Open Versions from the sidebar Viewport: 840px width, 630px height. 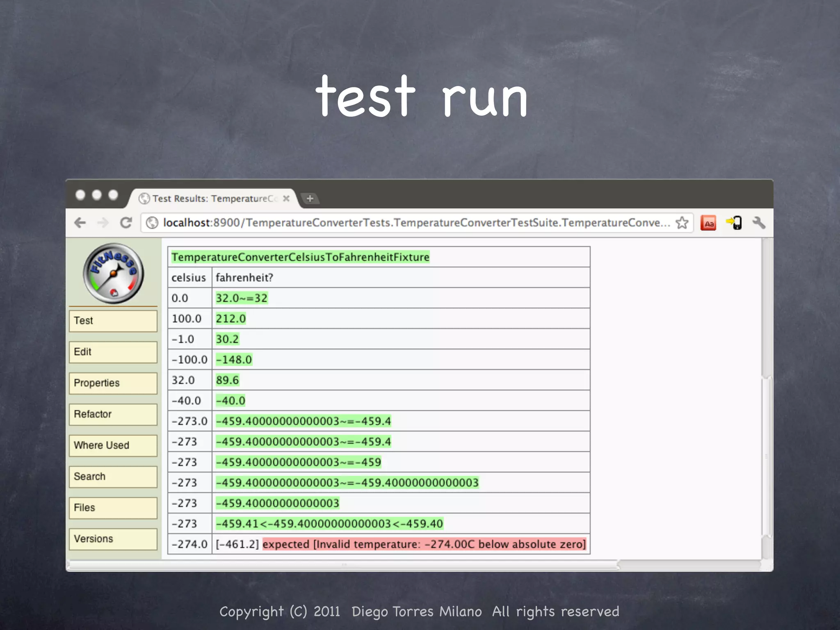(113, 539)
